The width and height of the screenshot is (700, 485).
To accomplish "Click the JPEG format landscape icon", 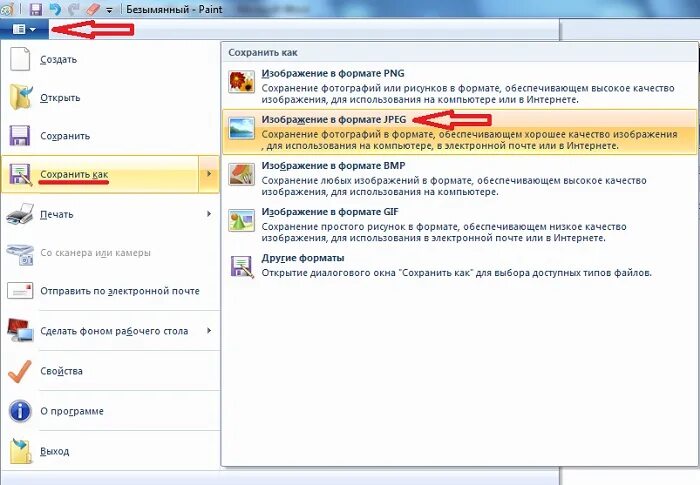I will click(x=242, y=128).
